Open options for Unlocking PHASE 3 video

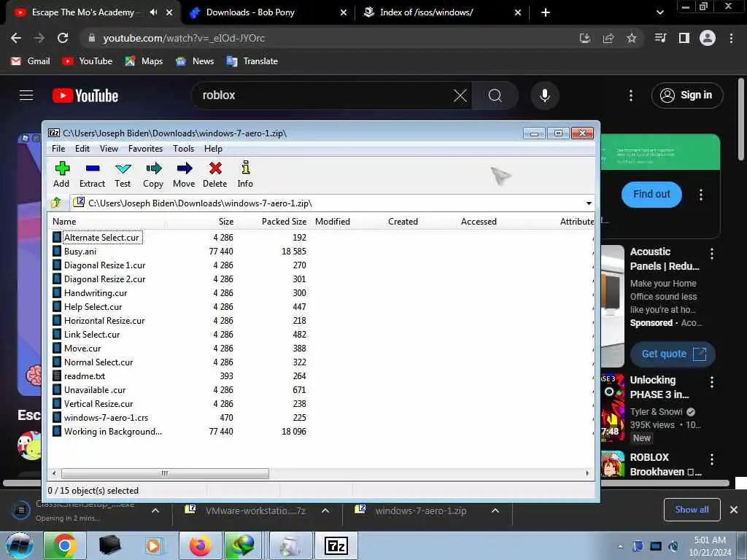click(712, 381)
